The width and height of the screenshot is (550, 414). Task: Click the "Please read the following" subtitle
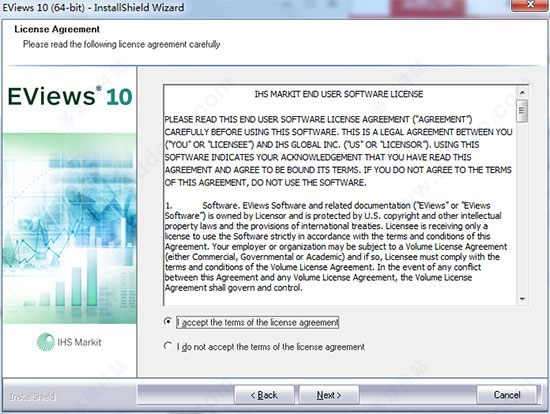point(121,44)
